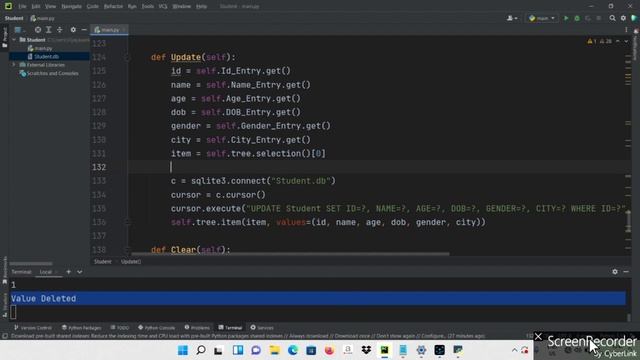
Task: Open the user account icon menu
Action: (511, 18)
